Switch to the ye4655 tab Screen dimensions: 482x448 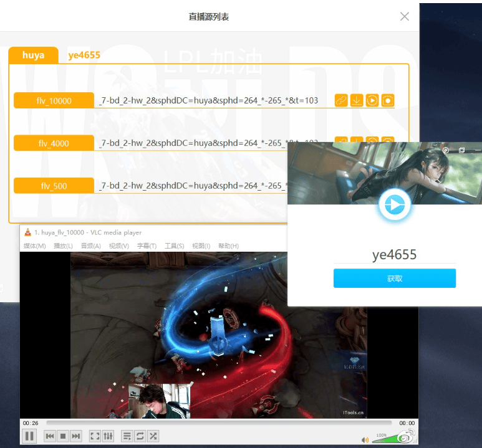click(x=84, y=55)
